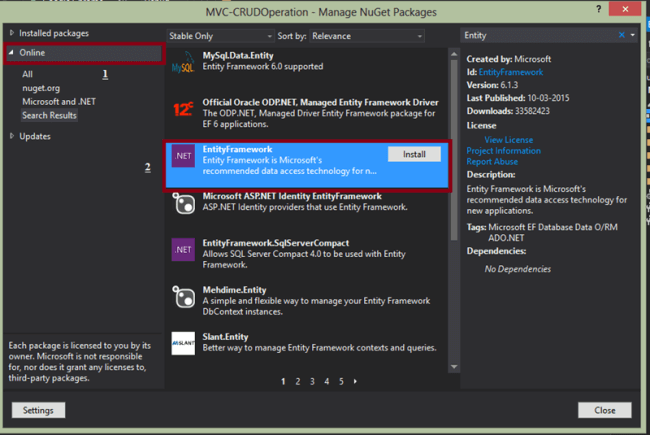Select Search Results item

(x=49, y=115)
